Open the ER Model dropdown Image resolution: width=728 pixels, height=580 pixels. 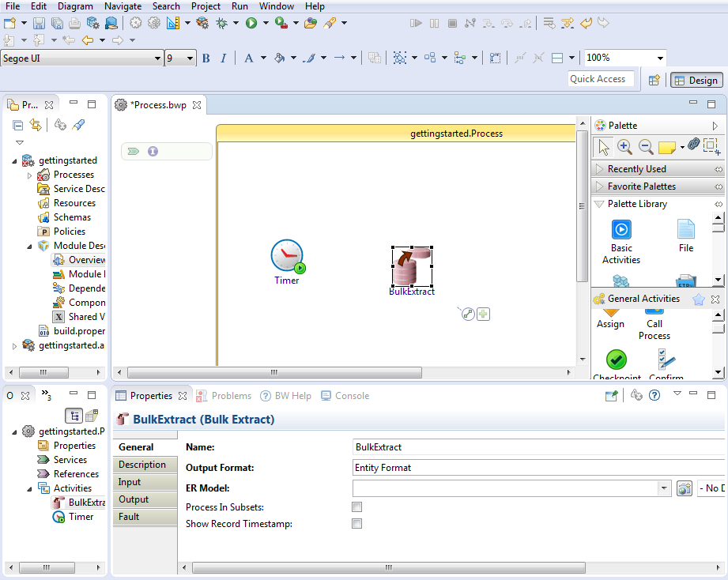pos(663,488)
